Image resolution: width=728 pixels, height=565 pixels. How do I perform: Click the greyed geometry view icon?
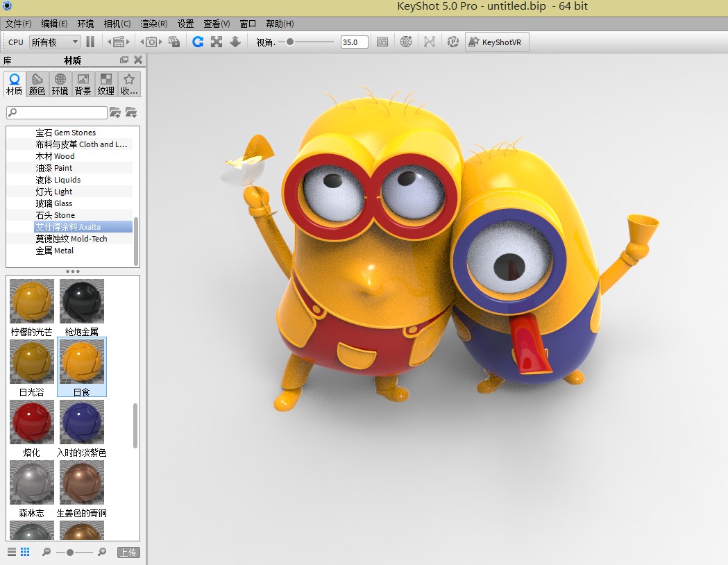click(430, 42)
